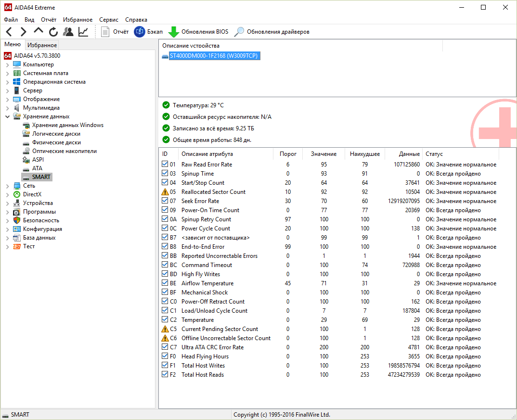Click the green BIOS update arrow icon
Viewport: 517px width, 420px height.
[173, 32]
